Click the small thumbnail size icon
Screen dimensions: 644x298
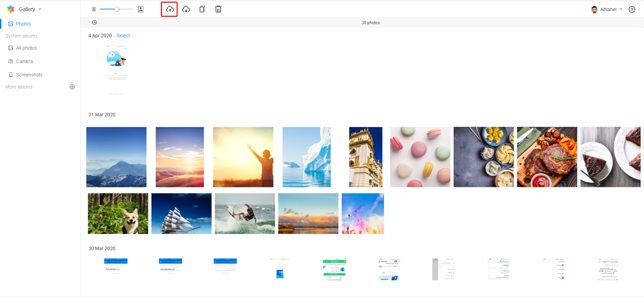(x=94, y=9)
